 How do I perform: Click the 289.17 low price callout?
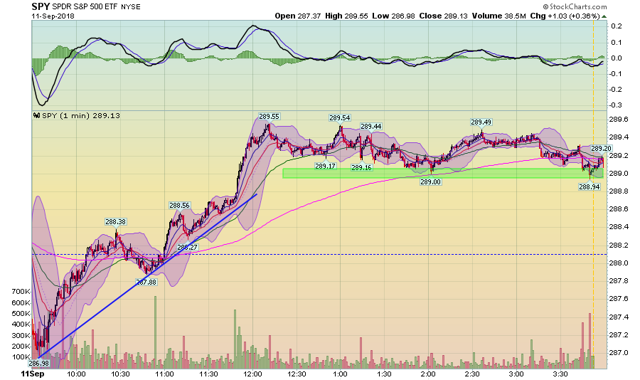(x=325, y=166)
